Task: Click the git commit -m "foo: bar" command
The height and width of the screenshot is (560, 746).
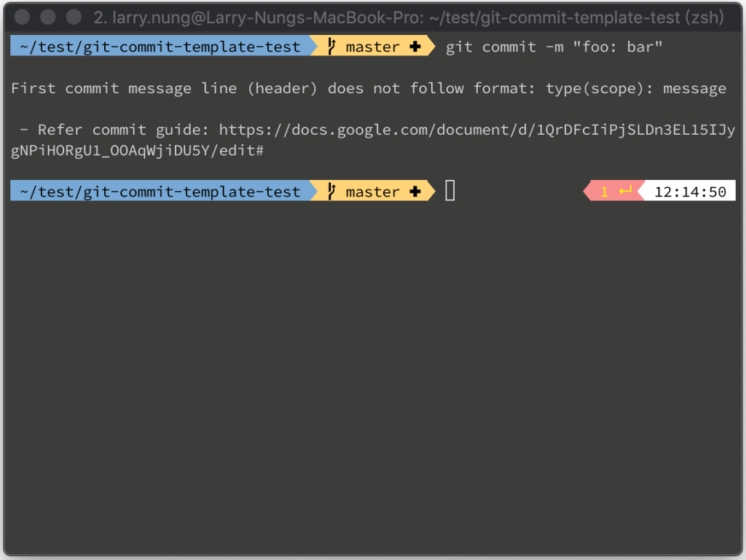Action: coord(554,47)
